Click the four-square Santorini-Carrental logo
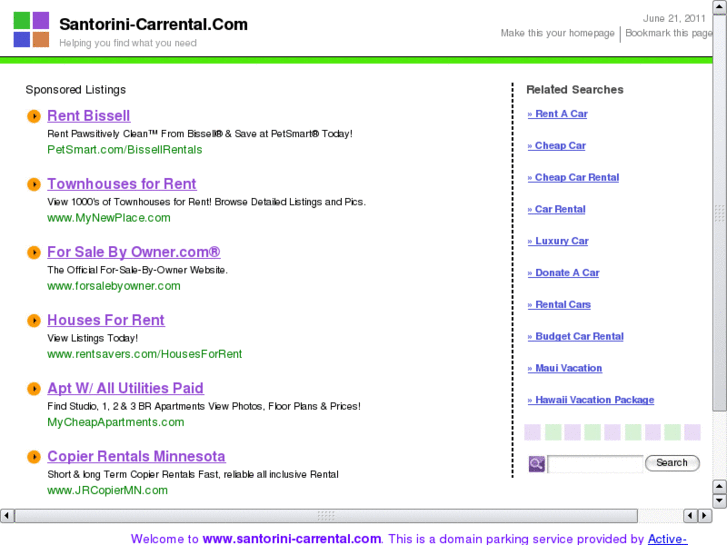Image resolution: width=727 pixels, height=545 pixels. pos(31,30)
